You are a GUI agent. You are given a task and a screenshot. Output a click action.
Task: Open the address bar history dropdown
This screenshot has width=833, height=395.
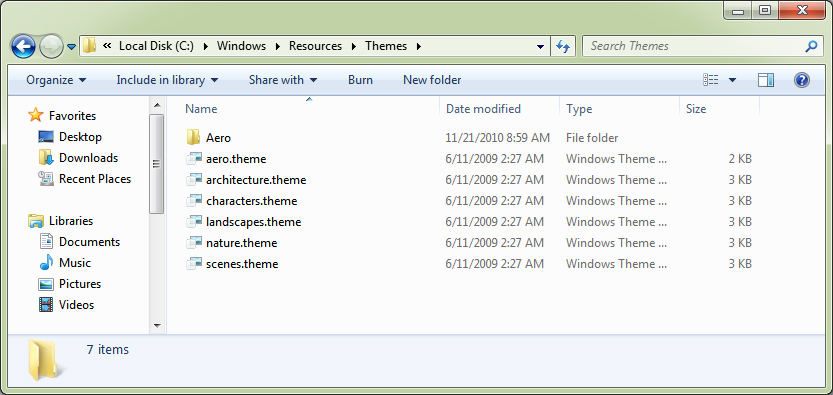click(x=540, y=47)
